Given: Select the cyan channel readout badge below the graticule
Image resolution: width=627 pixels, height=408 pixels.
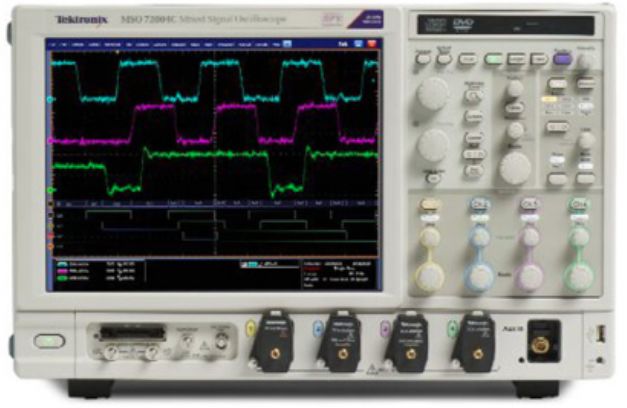Looking at the screenshot, I should 62,264.
